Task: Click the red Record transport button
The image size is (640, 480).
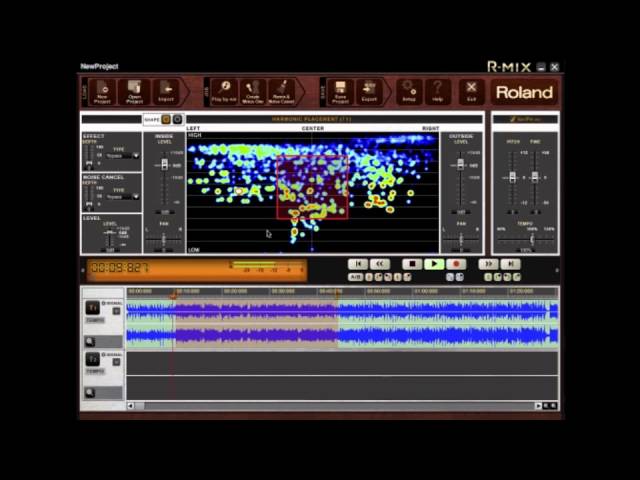Action: (456, 264)
